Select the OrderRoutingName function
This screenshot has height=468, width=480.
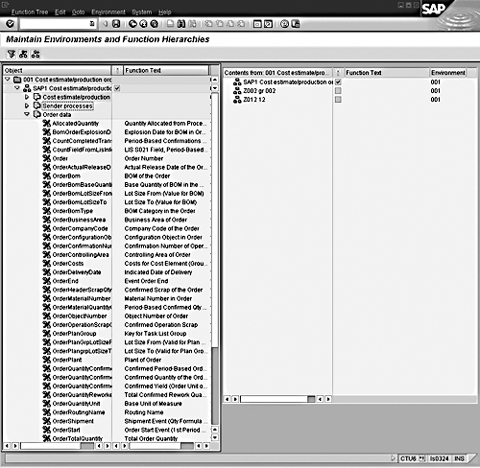coord(79,412)
